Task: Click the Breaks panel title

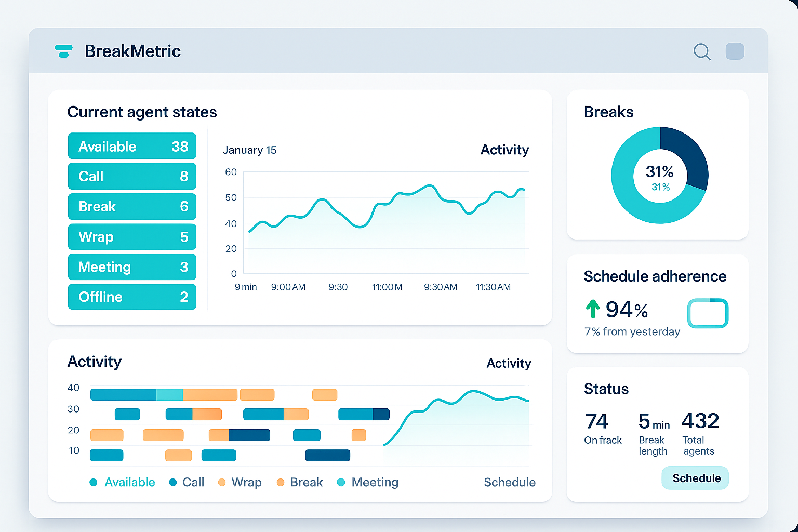Action: point(609,112)
